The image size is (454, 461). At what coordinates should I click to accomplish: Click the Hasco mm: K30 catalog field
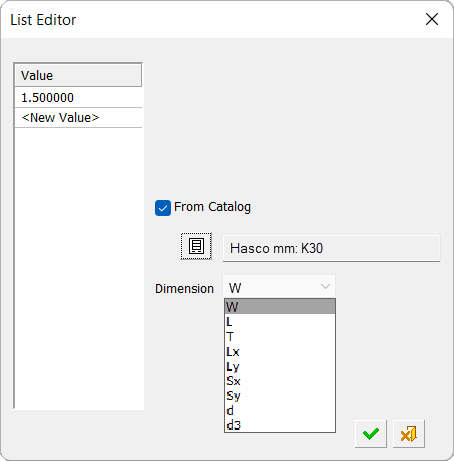pyautogui.click(x=331, y=248)
